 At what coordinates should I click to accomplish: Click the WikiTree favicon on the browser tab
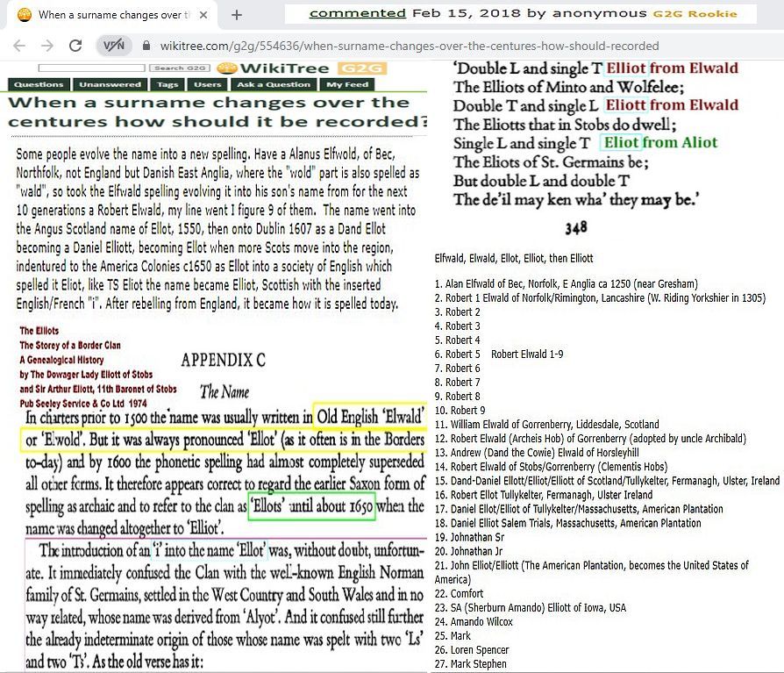[x=25, y=15]
